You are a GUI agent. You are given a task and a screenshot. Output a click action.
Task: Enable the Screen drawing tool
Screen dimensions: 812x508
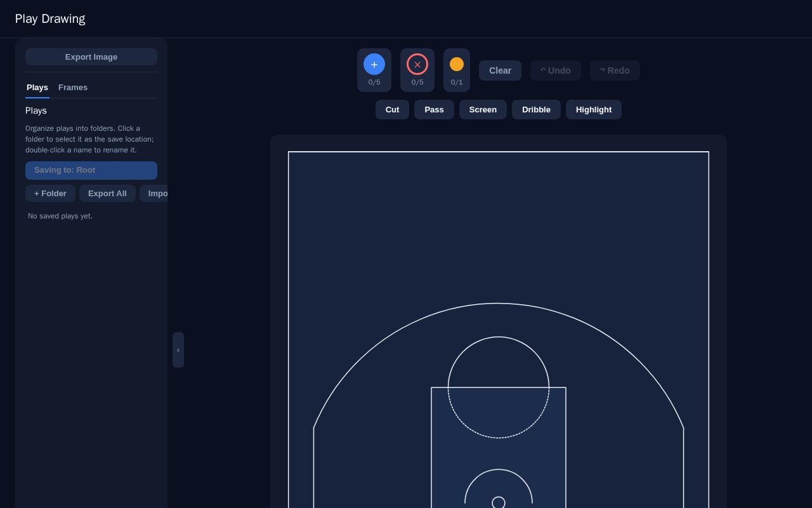coord(483,109)
